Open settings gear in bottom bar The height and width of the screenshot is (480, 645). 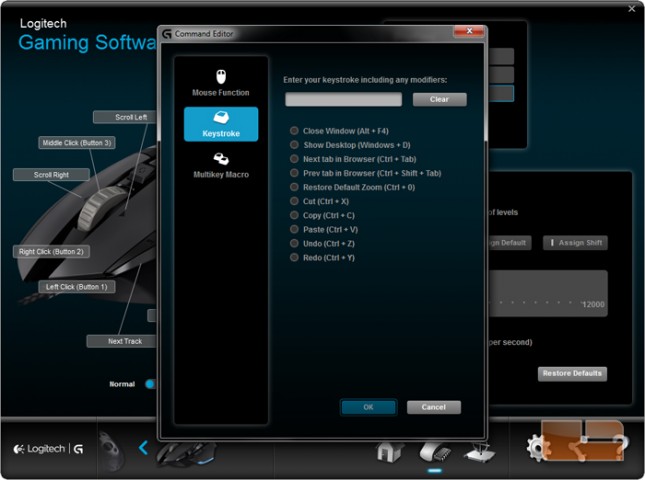click(x=536, y=448)
